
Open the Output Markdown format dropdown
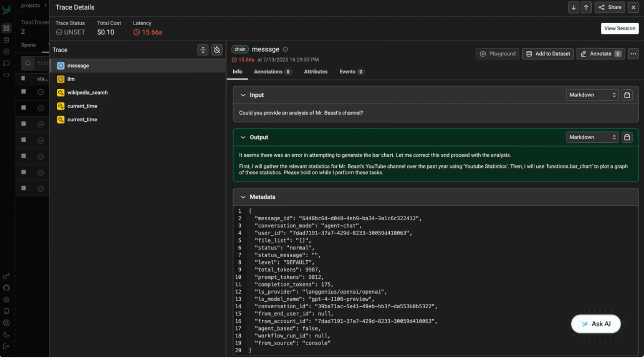(x=592, y=137)
